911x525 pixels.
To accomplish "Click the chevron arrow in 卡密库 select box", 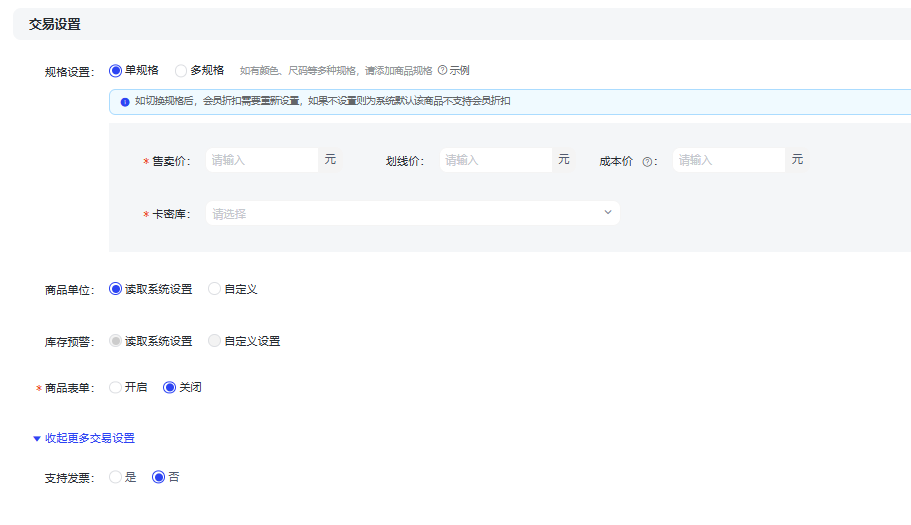I will pos(607,212).
